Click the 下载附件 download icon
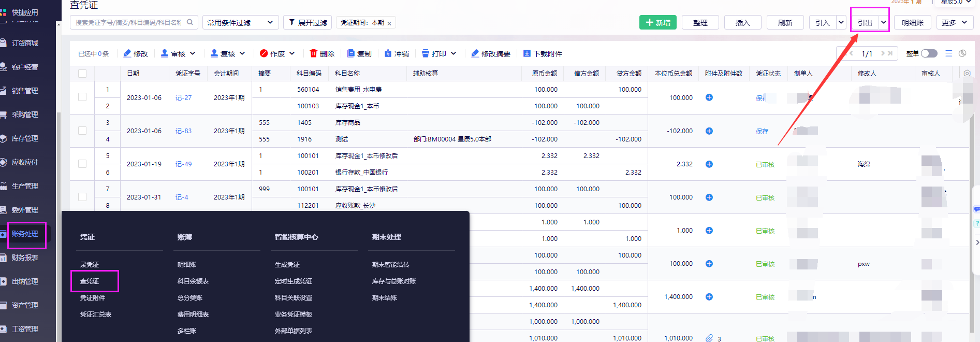The width and height of the screenshot is (980, 342). click(527, 53)
